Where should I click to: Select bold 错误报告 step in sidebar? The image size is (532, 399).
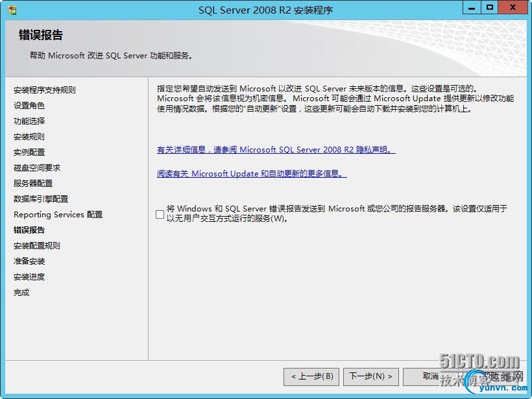pyautogui.click(x=29, y=230)
